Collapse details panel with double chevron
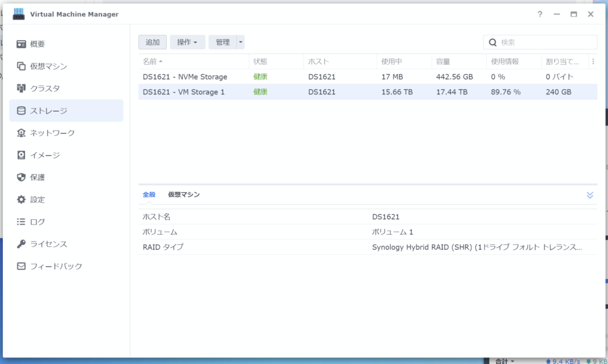This screenshot has width=608, height=364. point(590,195)
